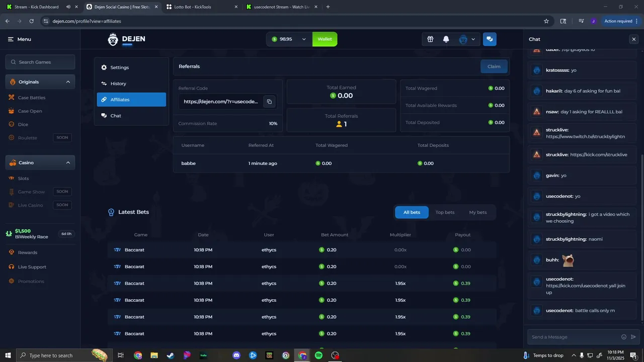Screen dimensions: 644x362
Task: Toggle the chat panel with speech bubbles button
Action: point(490,39)
